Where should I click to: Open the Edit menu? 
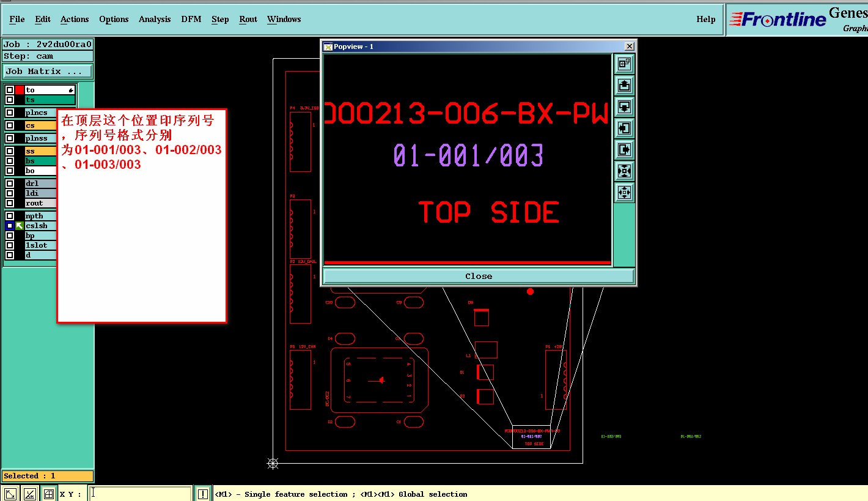[x=43, y=19]
